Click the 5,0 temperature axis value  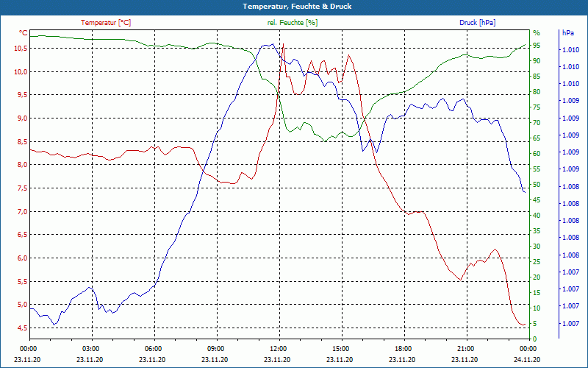22,305
